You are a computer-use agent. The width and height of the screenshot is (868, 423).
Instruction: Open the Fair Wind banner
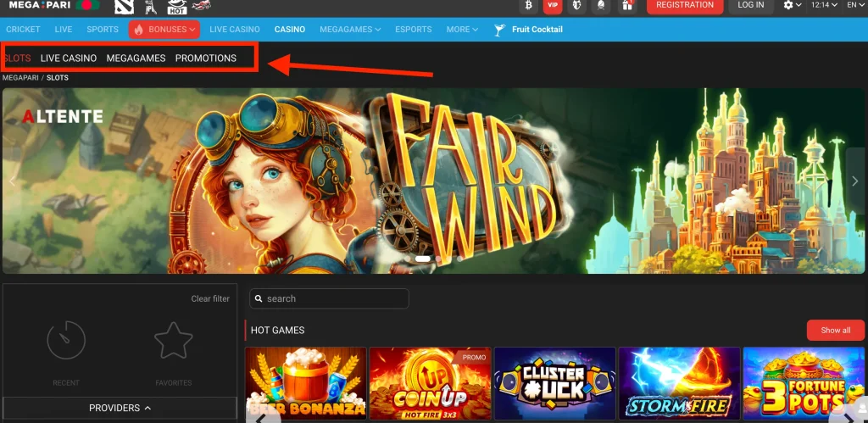point(433,181)
